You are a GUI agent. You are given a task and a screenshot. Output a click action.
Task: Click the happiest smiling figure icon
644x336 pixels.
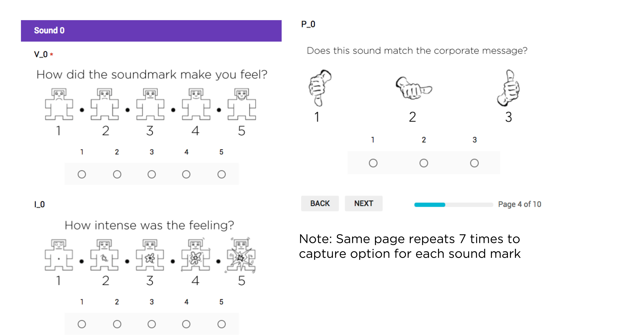tap(241, 104)
